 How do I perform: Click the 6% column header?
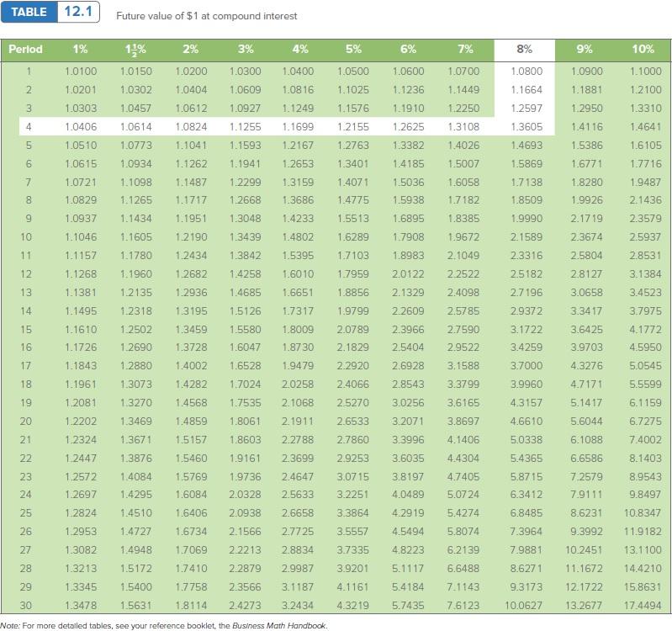point(409,50)
